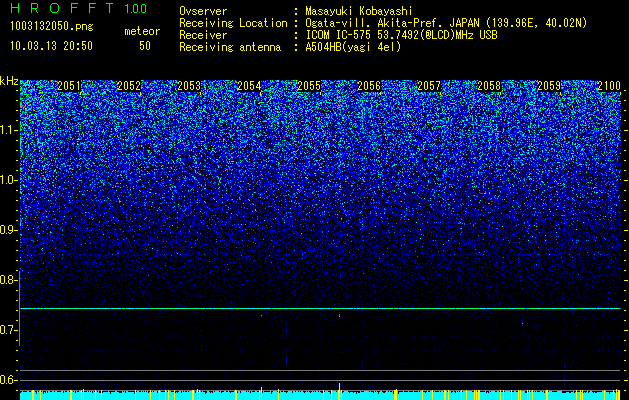Click the red meteor echo just after 2055
This screenshot has width=629, height=400.
(x=339, y=315)
